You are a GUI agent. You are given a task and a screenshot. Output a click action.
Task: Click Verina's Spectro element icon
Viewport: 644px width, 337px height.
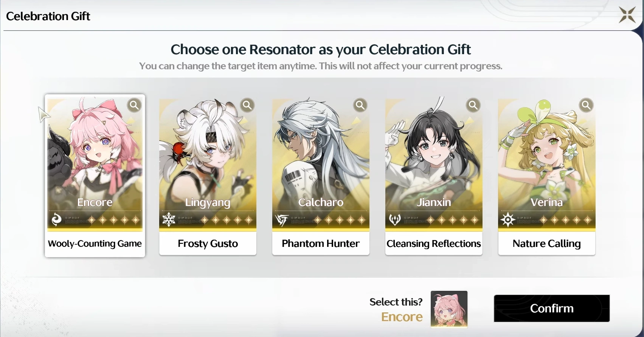click(507, 220)
